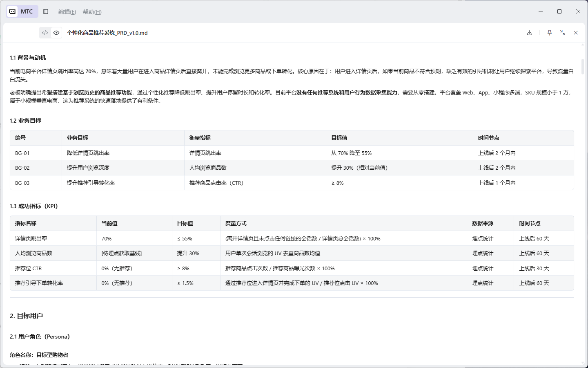Pin the document panel

(550, 33)
